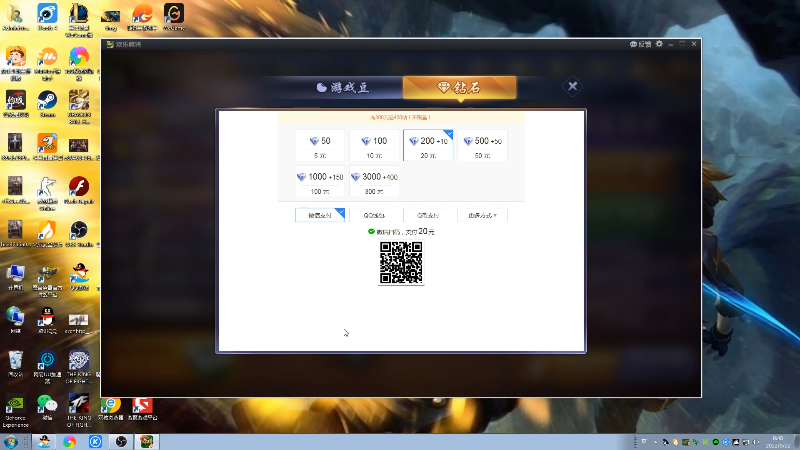Launch OBS Studio from desktop

[x=79, y=234]
